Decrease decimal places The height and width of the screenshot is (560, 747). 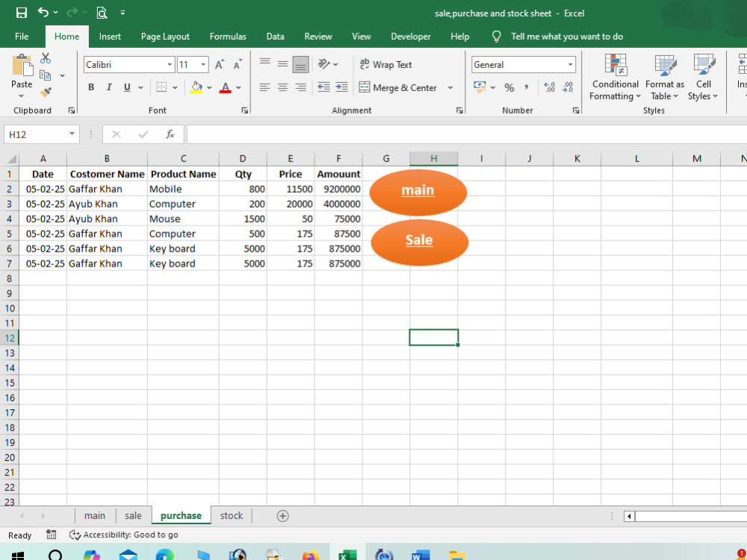[x=568, y=87]
